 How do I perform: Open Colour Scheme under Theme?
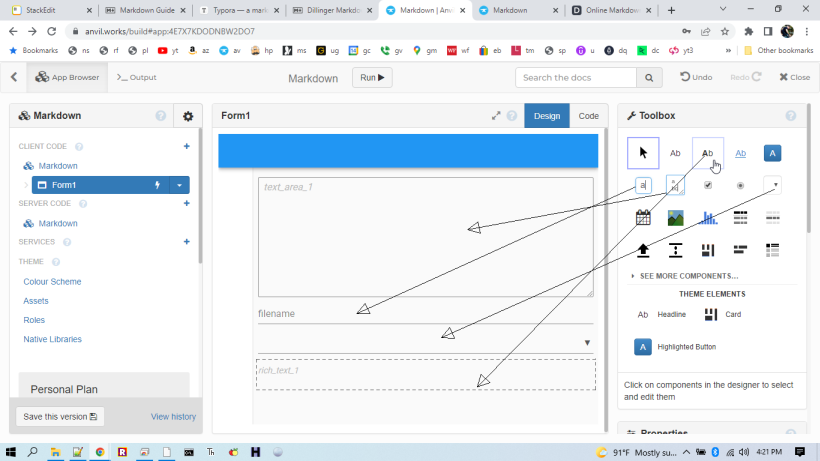[x=52, y=282]
